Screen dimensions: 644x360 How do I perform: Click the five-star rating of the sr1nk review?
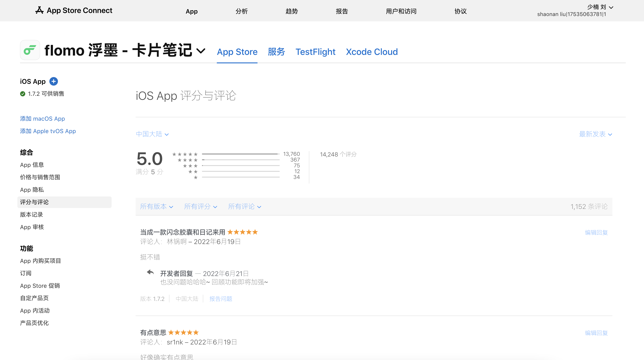tap(183, 332)
